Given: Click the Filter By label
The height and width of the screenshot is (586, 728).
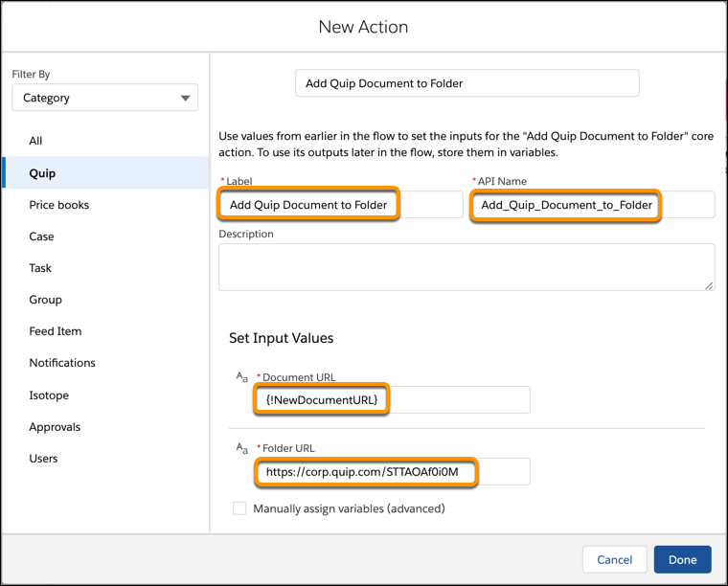Looking at the screenshot, I should (x=31, y=75).
